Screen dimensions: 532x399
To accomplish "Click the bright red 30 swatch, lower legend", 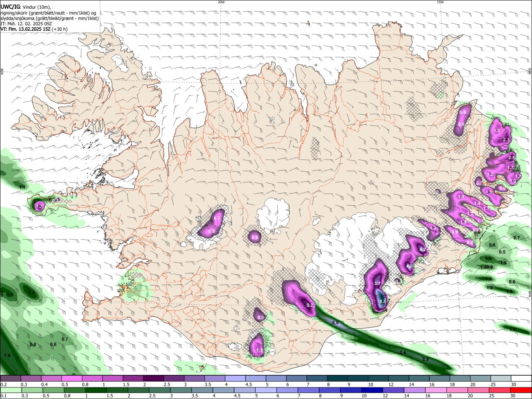I will click(x=521, y=390).
